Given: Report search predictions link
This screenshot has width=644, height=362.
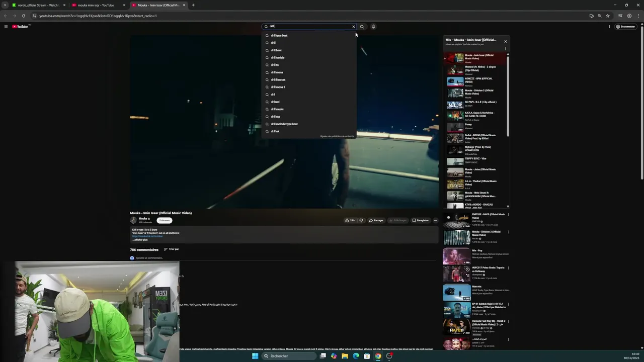Looking at the screenshot, I should click(x=337, y=136).
